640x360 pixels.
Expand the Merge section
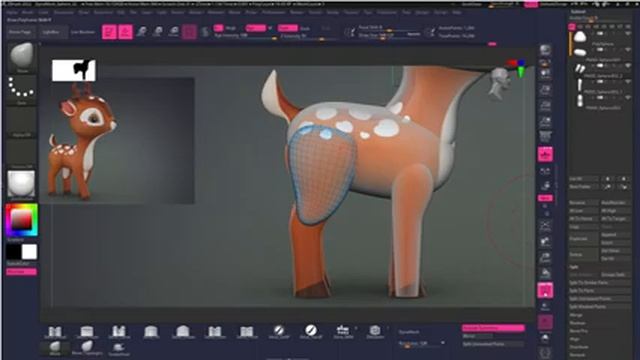coord(576,315)
